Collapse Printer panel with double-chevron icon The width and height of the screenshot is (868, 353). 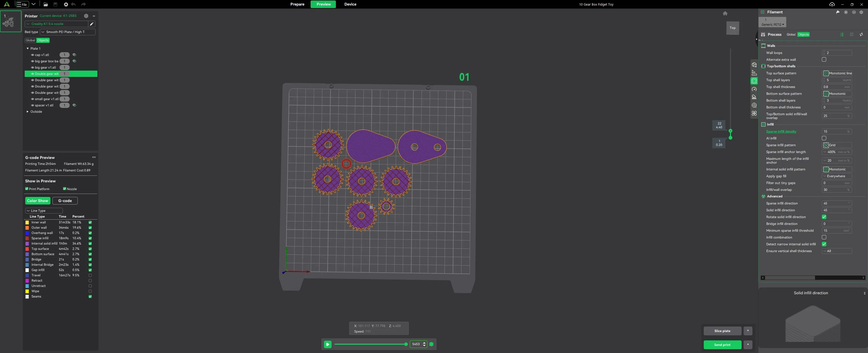pyautogui.click(x=94, y=16)
